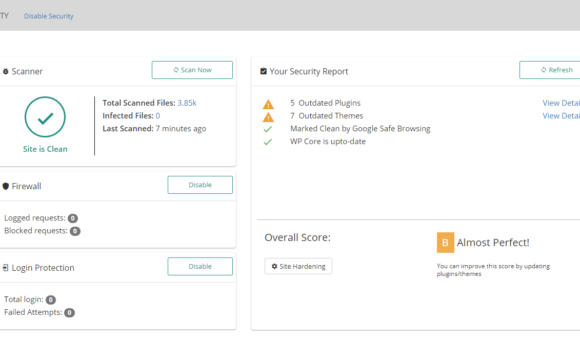The image size is (580, 360).
Task: Click the 7 Outdated Themes text
Action: click(327, 116)
